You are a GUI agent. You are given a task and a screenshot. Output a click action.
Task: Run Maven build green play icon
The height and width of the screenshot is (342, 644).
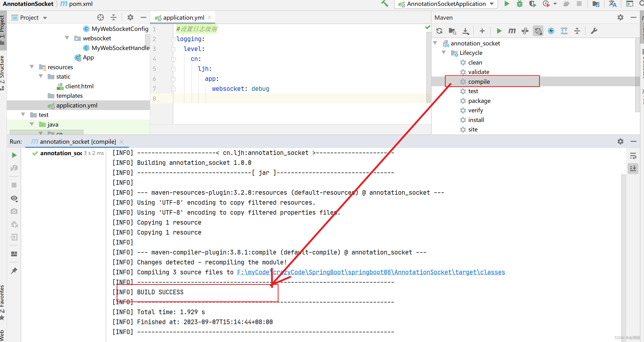point(499,31)
